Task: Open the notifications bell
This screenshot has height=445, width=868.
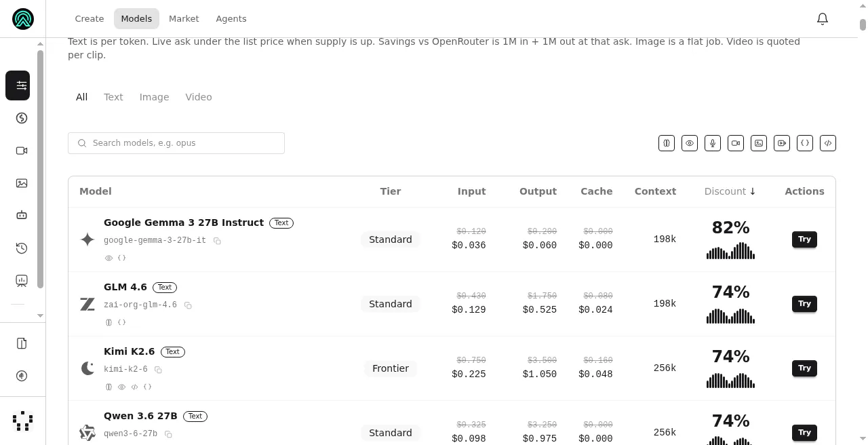Action: click(823, 19)
